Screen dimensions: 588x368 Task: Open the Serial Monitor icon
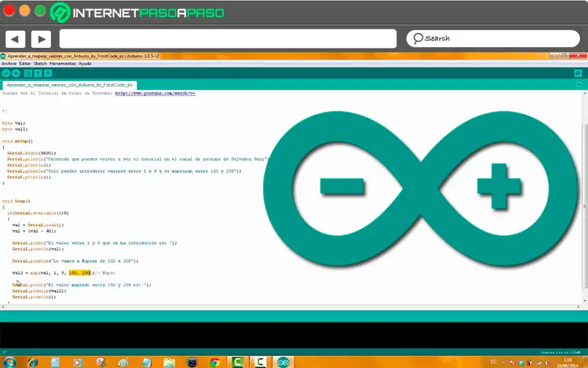point(578,73)
